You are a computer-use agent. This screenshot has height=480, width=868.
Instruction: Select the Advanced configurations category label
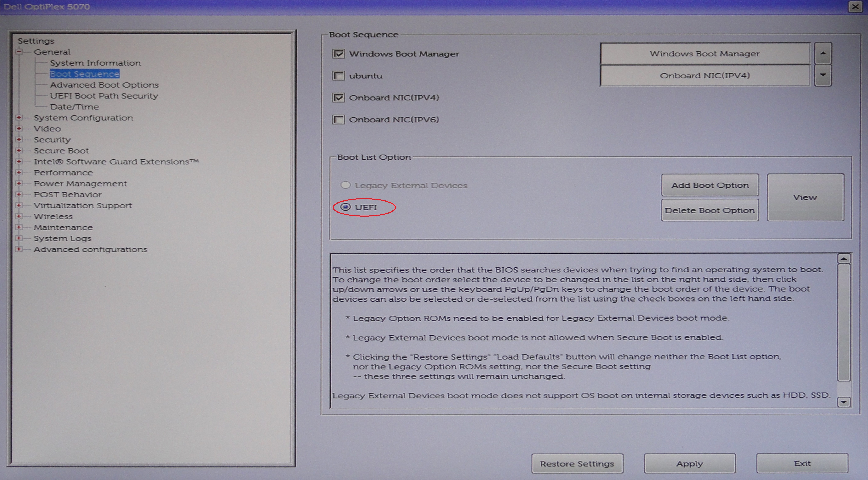(x=90, y=249)
